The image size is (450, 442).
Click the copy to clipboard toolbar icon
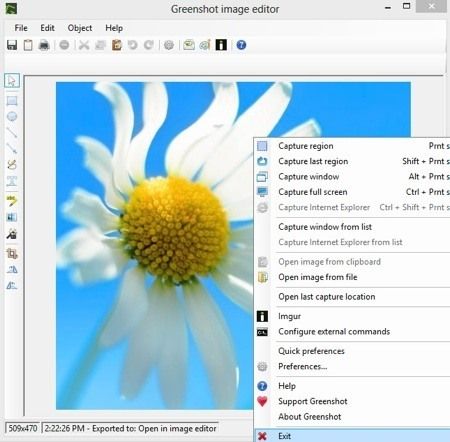pyautogui.click(x=28, y=45)
